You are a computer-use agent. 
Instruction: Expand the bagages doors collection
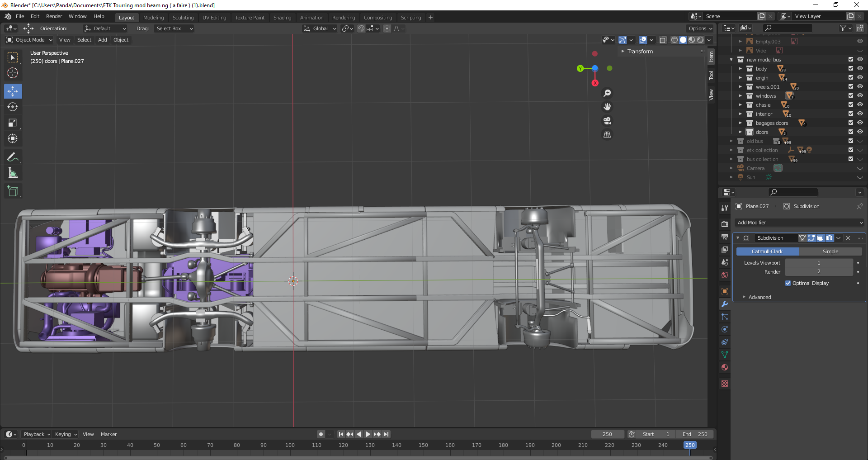coord(741,123)
